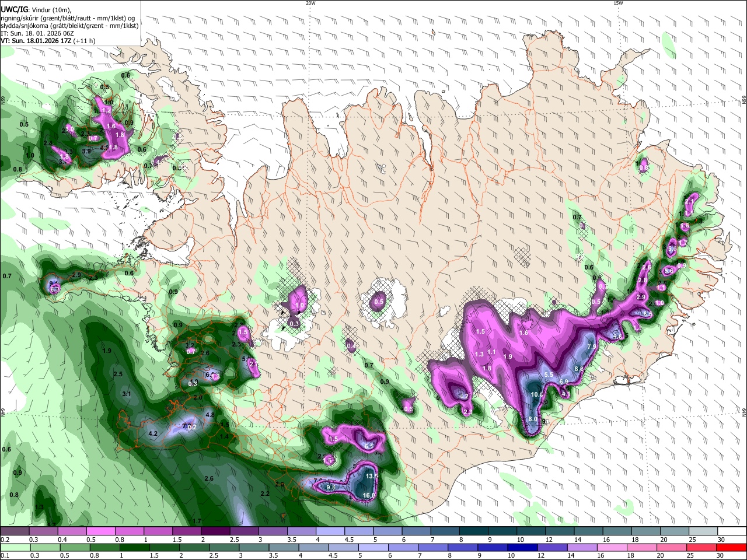Click the '20W' longitude label
Viewport: 747px width, 560px height.
(x=310, y=3)
